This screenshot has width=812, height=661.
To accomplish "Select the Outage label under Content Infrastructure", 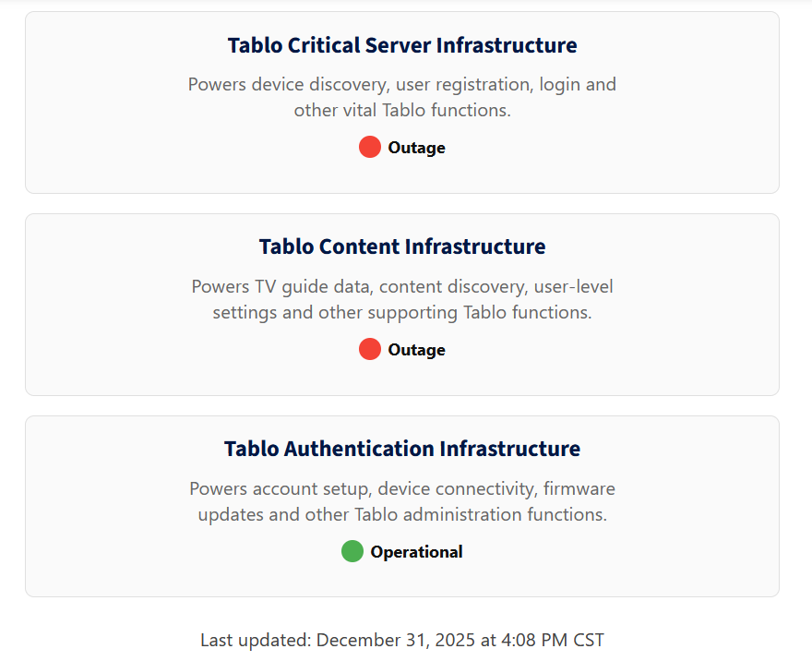I will tap(416, 350).
